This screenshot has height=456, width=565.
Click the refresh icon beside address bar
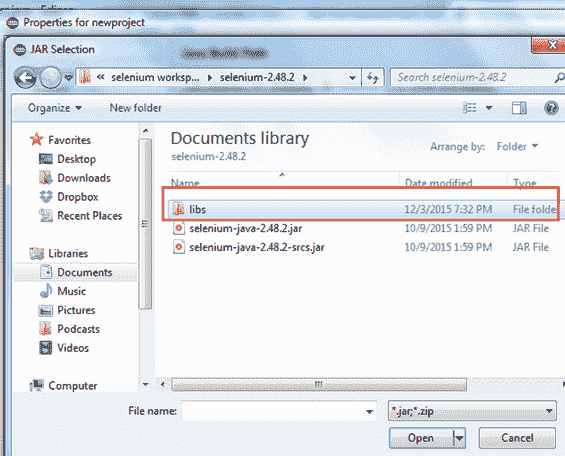(x=373, y=77)
